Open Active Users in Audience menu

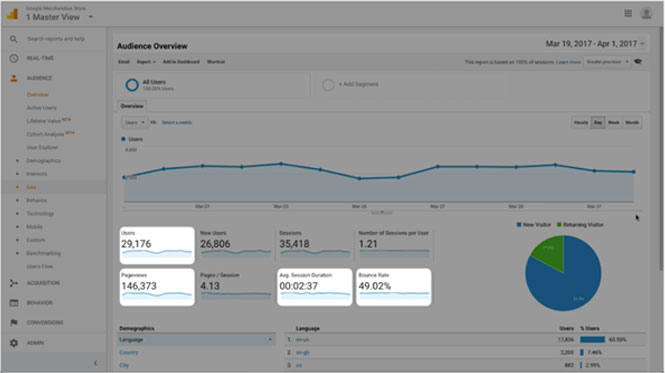click(41, 108)
